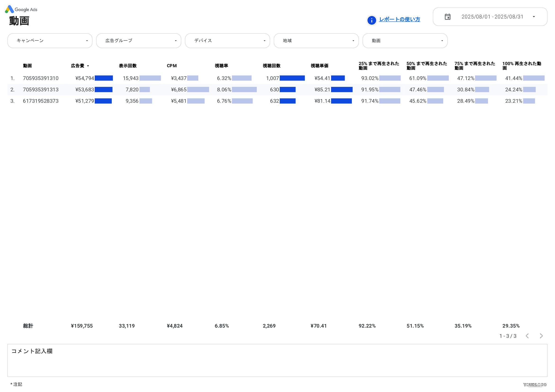This screenshot has width=555, height=392.
Task: Sort by the 視聴率 column header
Action: [x=221, y=66]
